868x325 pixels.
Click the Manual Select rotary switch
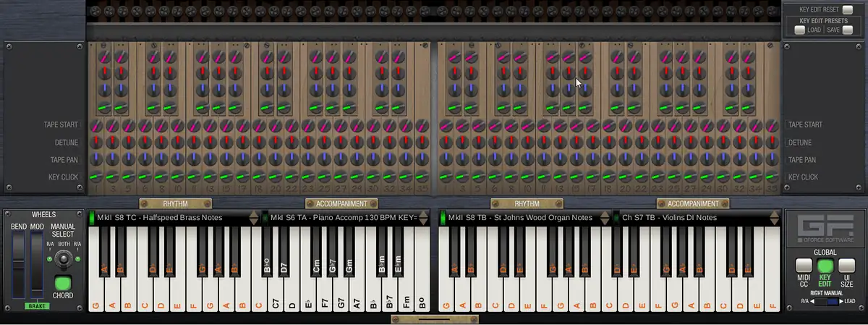[x=63, y=259]
